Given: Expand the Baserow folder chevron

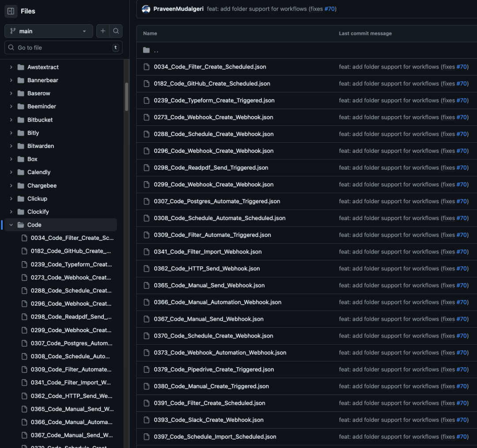Looking at the screenshot, I should point(11,93).
